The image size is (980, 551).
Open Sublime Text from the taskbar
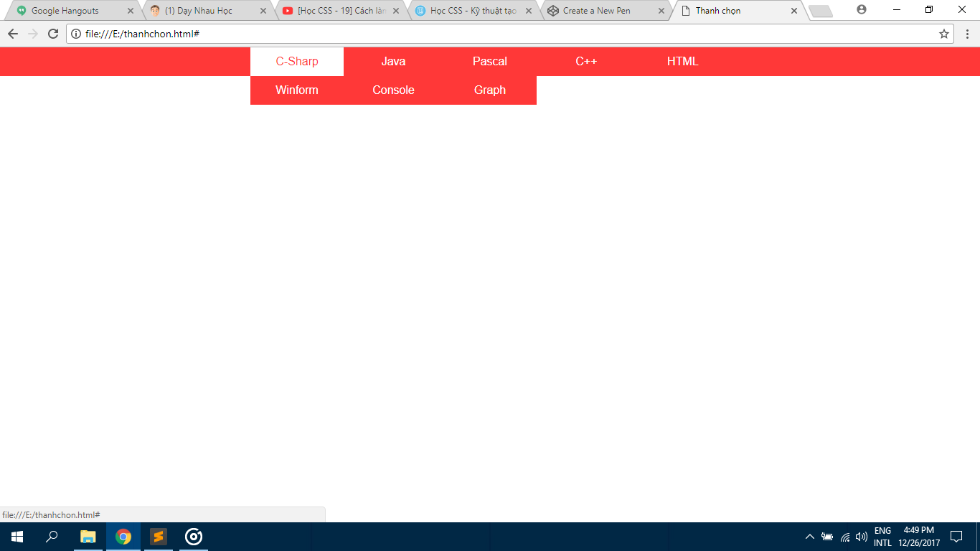pyautogui.click(x=159, y=537)
